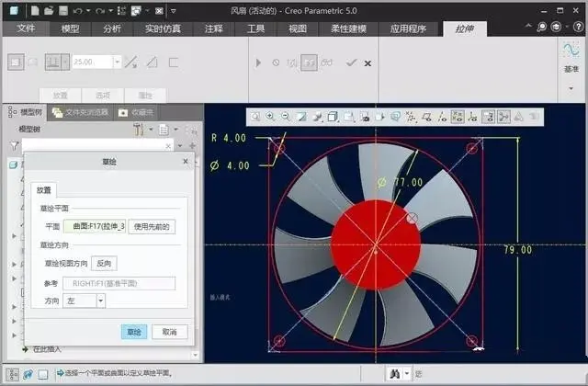The image size is (588, 386).
Task: Click the 草绘 button in the dialog
Action: coord(134,332)
